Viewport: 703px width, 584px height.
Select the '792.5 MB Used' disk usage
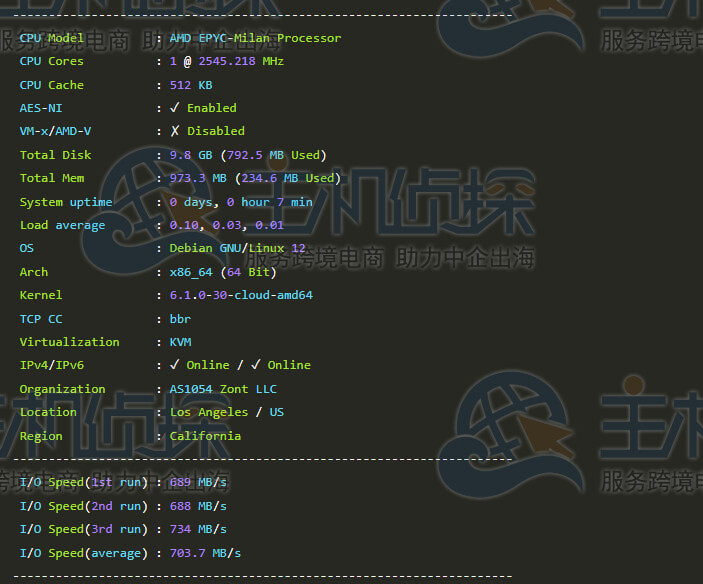[273, 155]
